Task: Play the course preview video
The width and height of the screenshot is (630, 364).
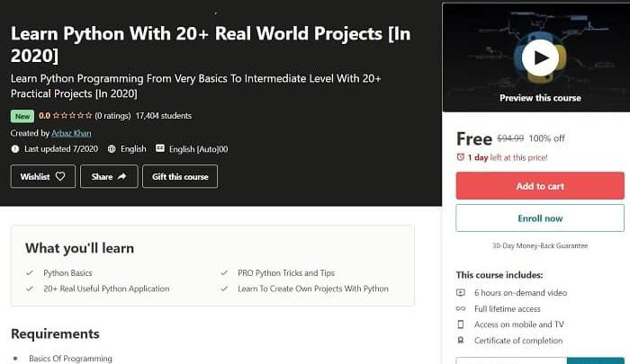Action: coord(540,58)
